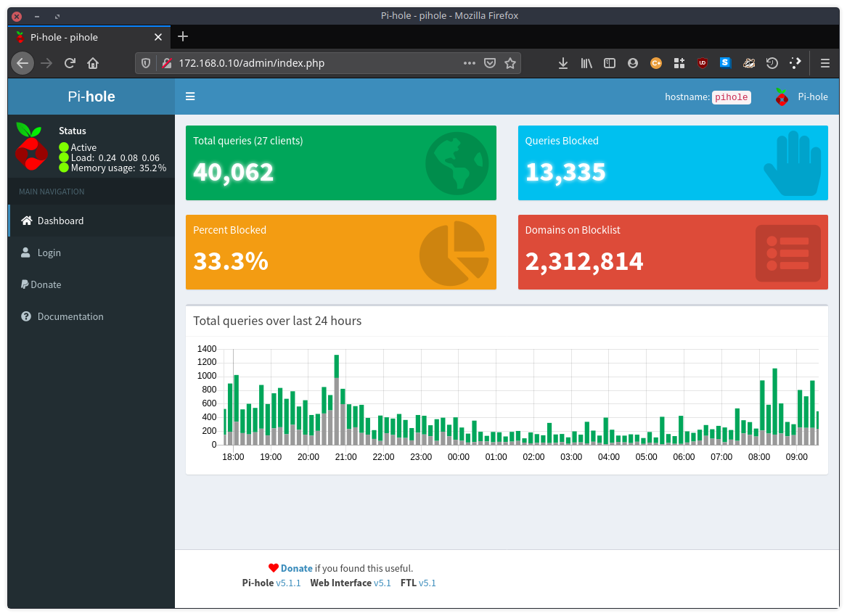This screenshot has height=616, width=847.
Task: Click the Firefox forward arrow
Action: tap(46, 63)
